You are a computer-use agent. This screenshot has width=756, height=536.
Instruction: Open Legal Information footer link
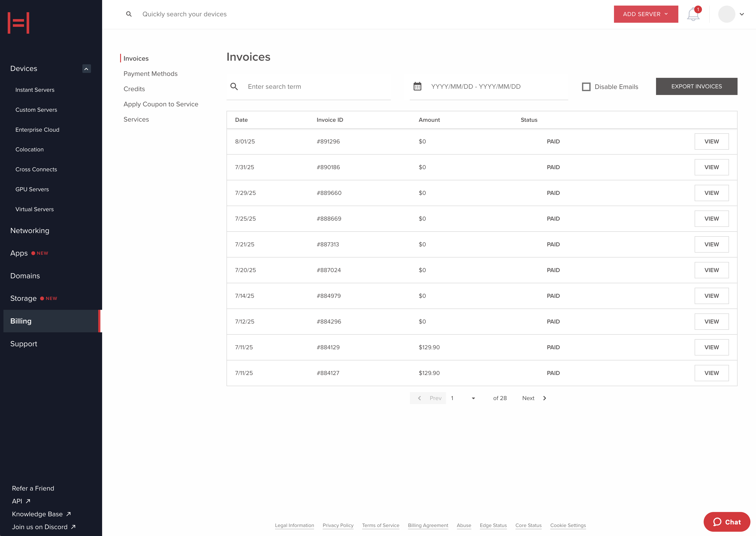(x=294, y=525)
